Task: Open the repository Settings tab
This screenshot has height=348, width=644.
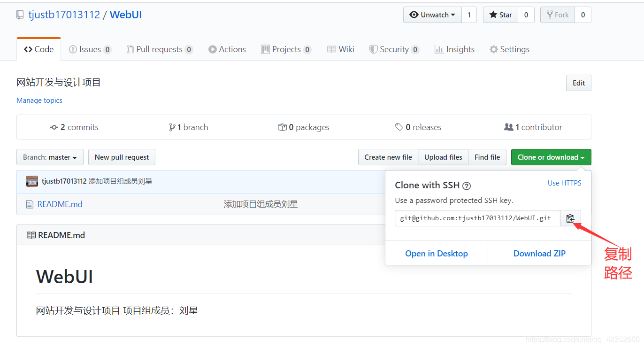Action: 509,49
